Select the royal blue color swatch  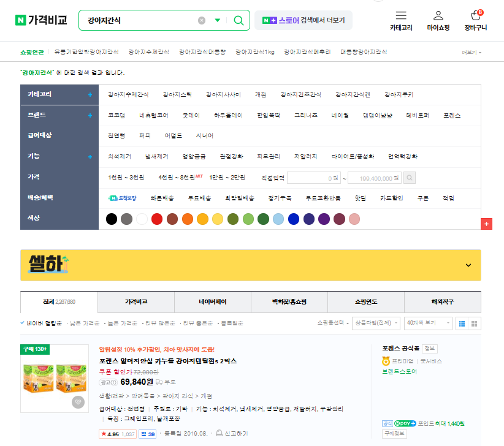[294, 219]
